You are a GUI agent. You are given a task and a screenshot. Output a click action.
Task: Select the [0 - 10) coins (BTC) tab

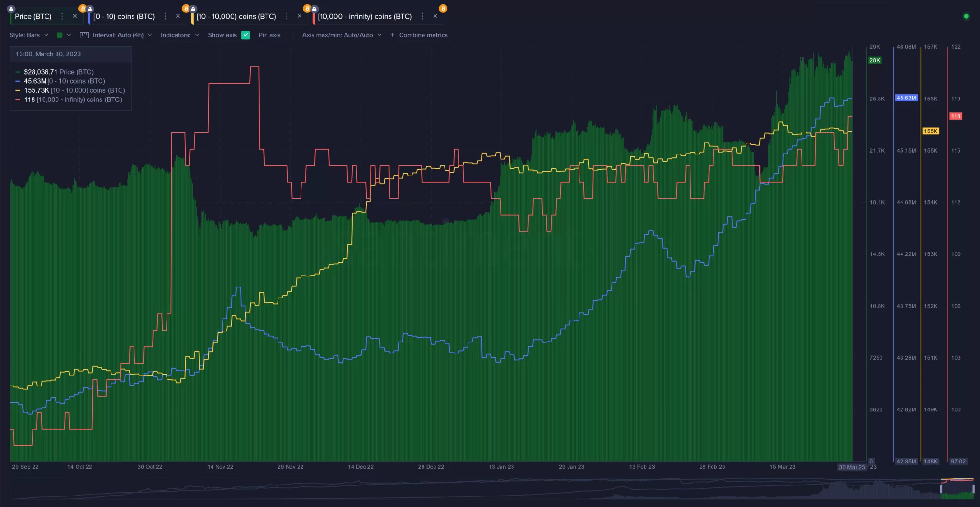pyautogui.click(x=124, y=16)
